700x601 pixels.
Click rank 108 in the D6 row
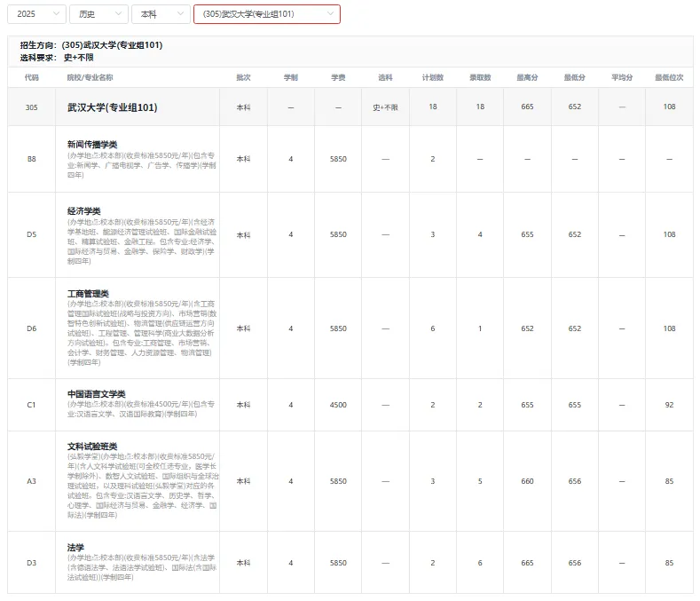(x=669, y=328)
